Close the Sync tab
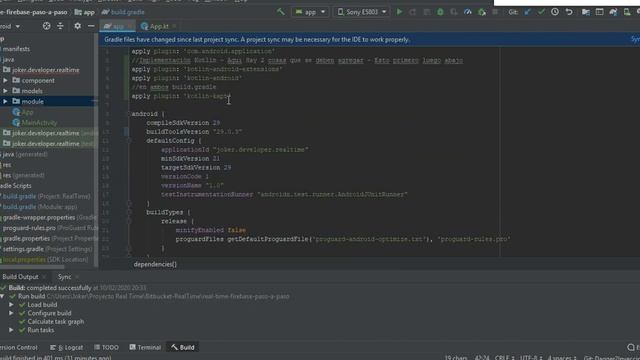The height and width of the screenshot is (360, 640). (77, 277)
